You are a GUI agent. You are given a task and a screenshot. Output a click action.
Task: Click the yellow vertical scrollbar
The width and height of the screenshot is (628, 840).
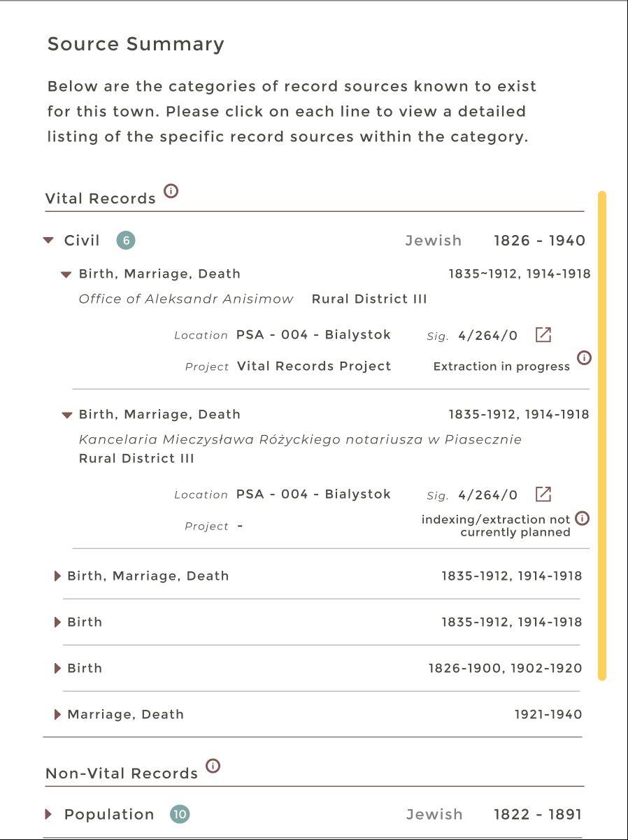(x=602, y=435)
